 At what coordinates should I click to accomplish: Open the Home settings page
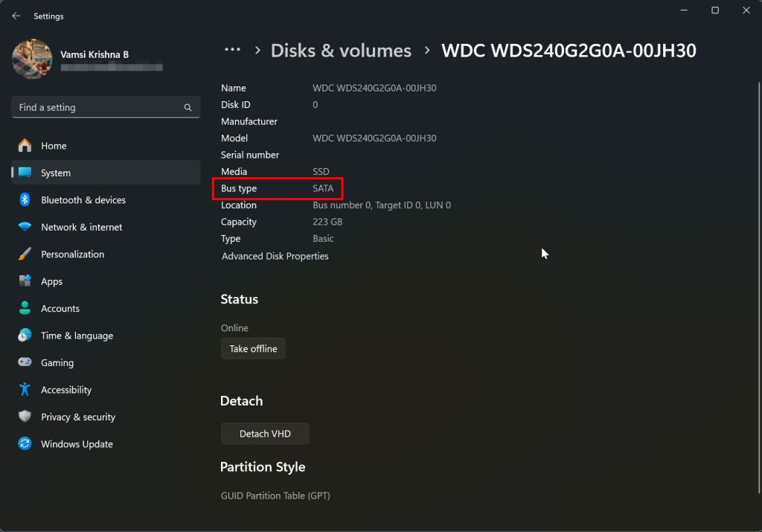tap(106, 145)
